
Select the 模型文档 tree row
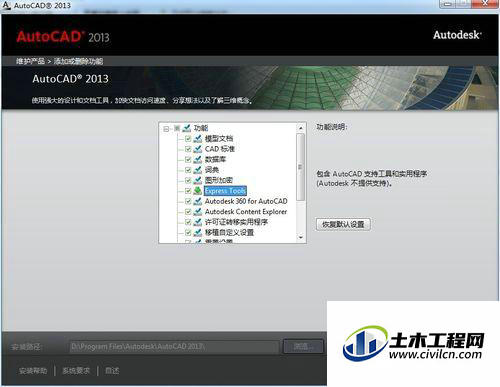[219, 138]
